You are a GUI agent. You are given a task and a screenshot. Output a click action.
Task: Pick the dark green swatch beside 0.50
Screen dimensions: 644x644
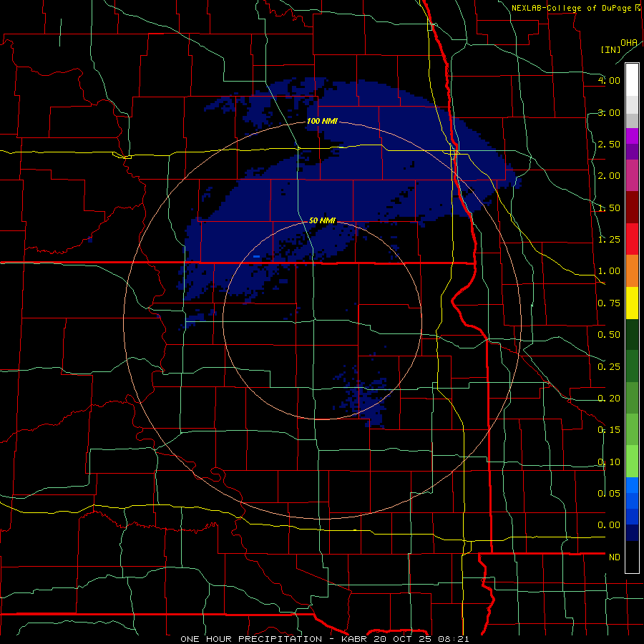pyautogui.click(x=632, y=334)
